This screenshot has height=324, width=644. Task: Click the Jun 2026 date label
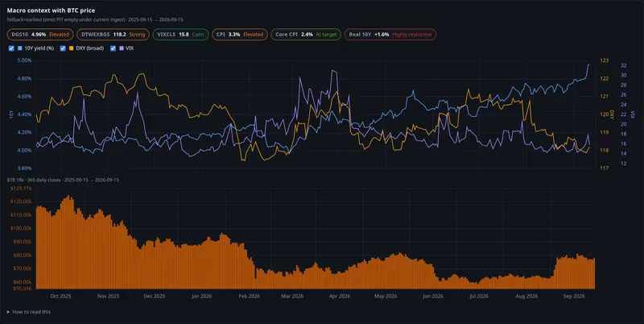pos(433,296)
